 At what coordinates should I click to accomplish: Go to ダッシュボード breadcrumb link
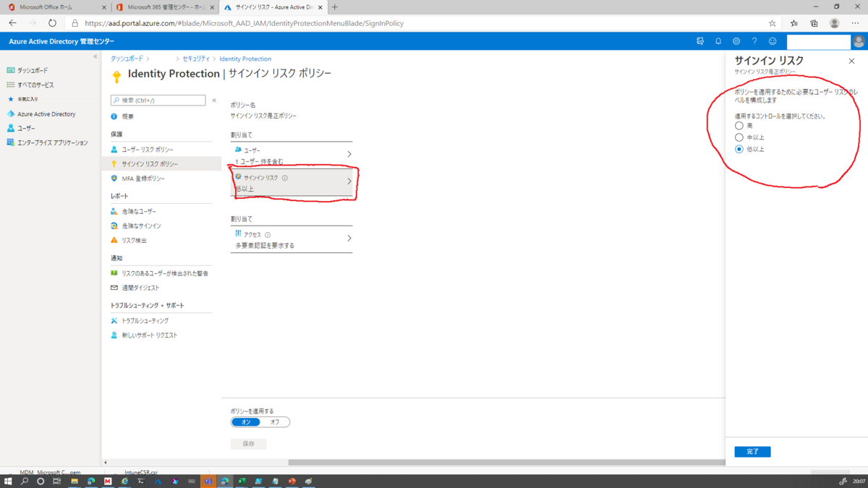127,59
